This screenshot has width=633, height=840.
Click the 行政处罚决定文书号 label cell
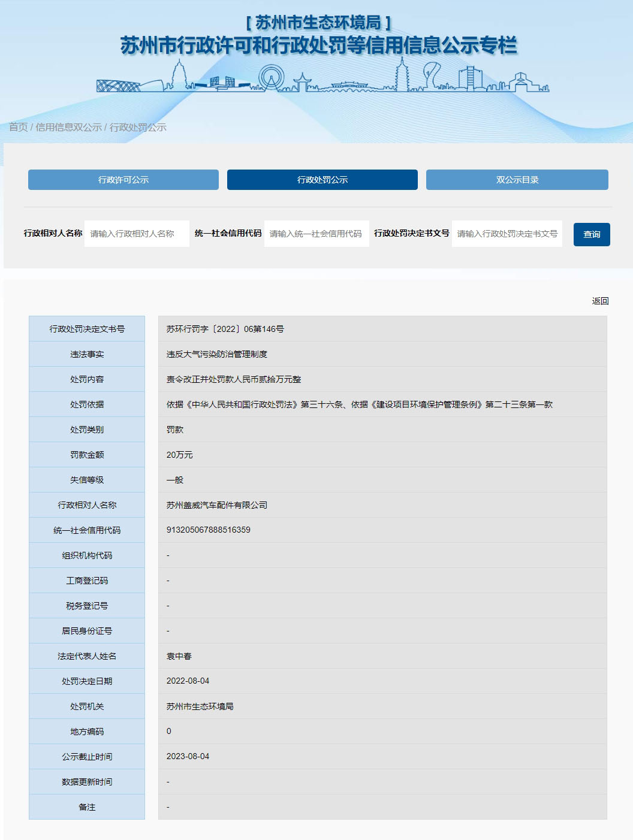(87, 329)
